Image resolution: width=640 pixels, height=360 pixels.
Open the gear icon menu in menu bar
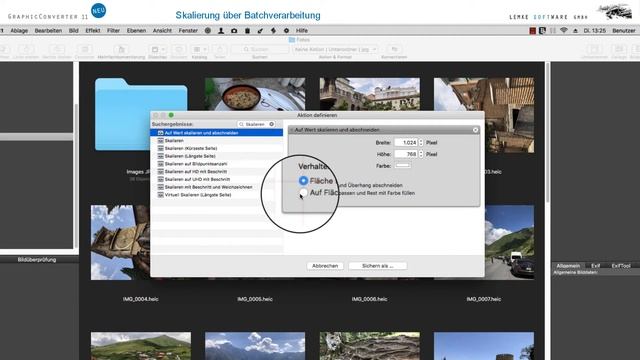tap(286, 31)
